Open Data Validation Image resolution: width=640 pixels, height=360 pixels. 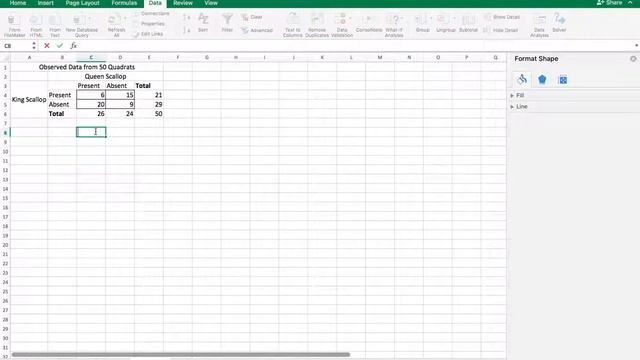[342, 25]
